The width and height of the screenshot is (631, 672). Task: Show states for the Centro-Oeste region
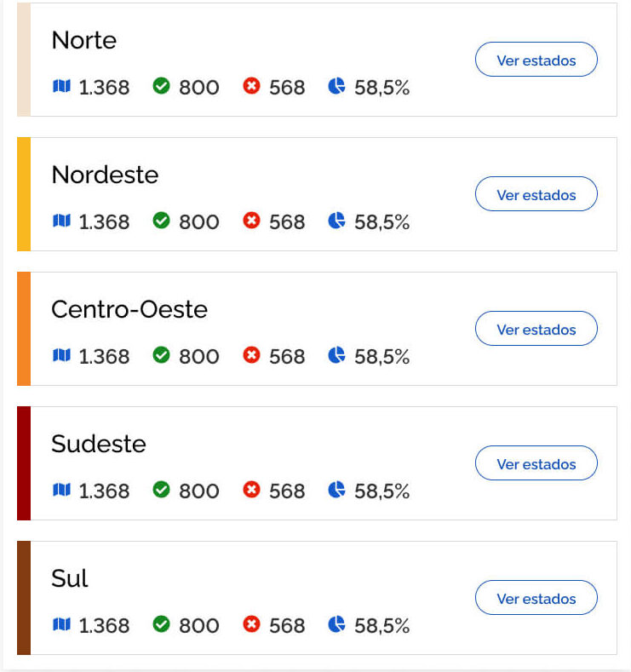536,329
